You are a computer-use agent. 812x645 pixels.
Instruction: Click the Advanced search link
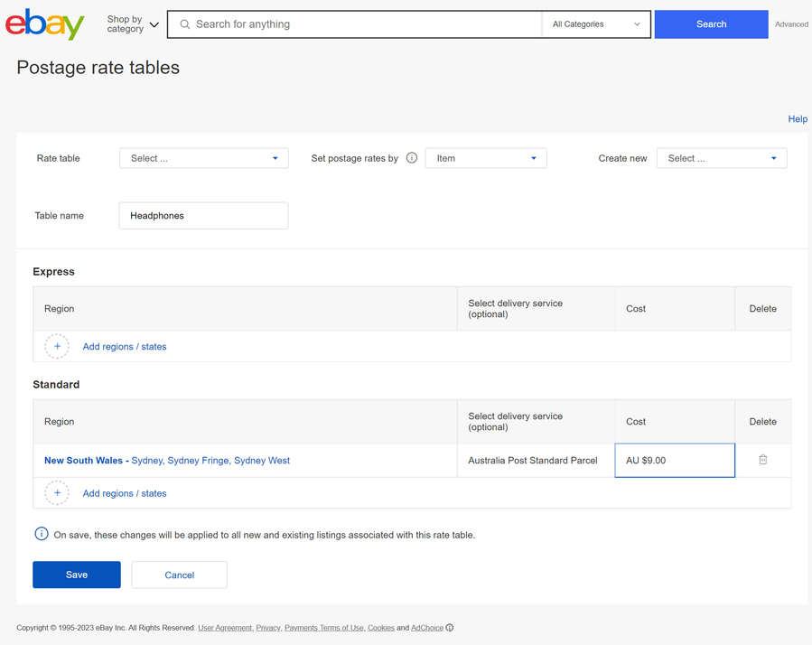click(x=791, y=24)
